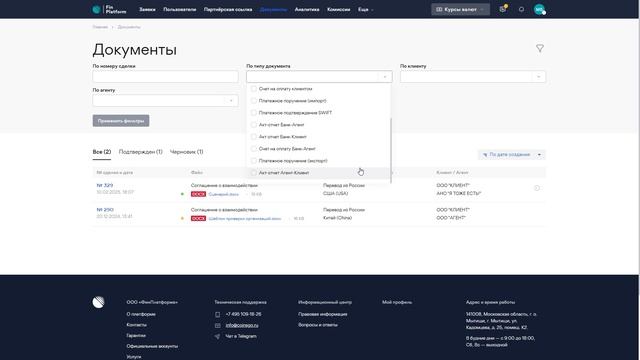Open the Гарантии footer link
Screen dimensions: 640x360
pyautogui.click(x=136, y=335)
